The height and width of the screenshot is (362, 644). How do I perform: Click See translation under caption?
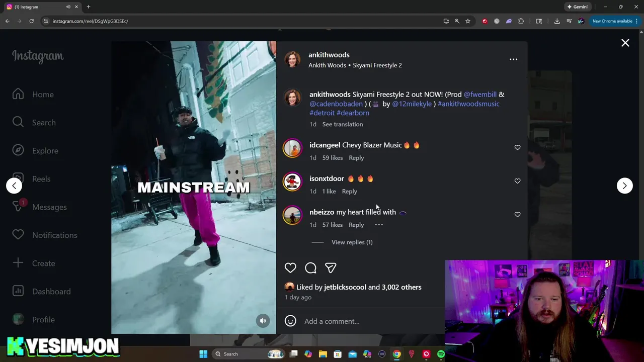342,124
